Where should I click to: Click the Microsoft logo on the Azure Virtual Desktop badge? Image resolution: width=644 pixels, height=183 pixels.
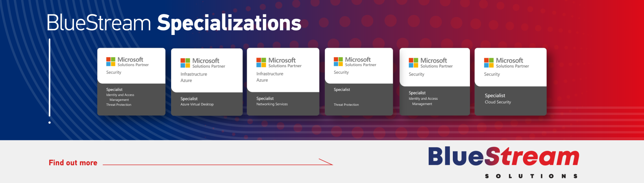coord(185,63)
